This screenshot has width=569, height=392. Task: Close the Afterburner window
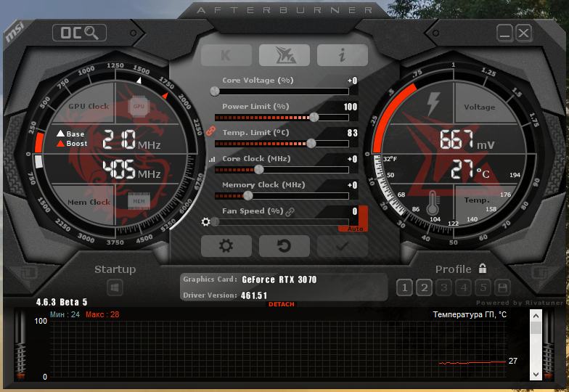524,33
